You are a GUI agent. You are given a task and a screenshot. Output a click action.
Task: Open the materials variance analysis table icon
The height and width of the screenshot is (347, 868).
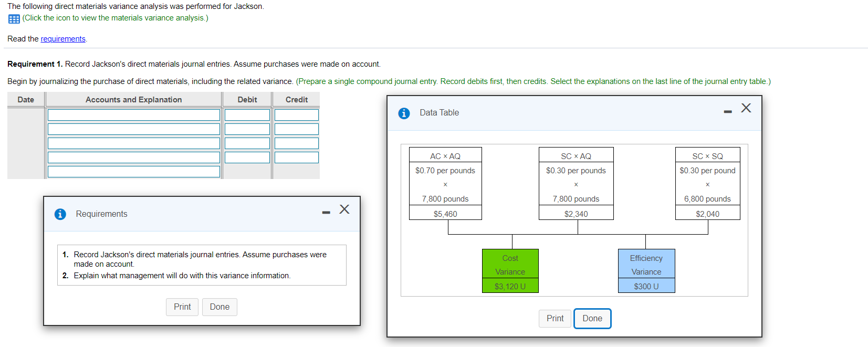pyautogui.click(x=14, y=19)
